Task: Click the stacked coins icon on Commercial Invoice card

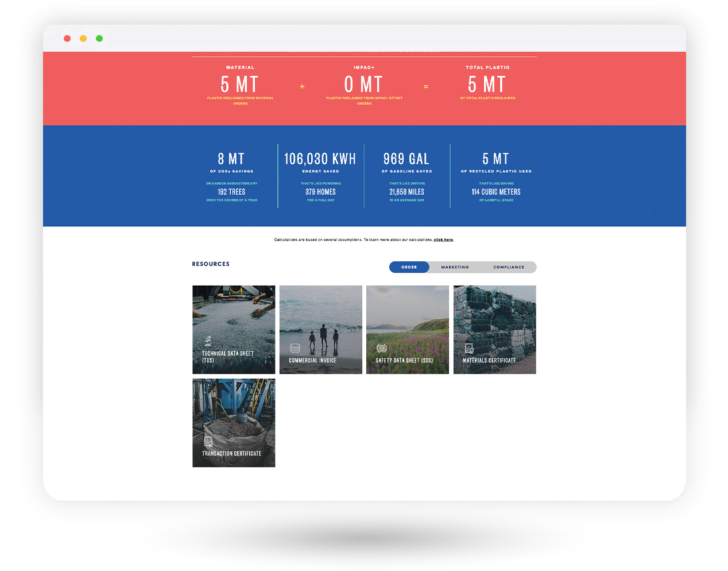Action: click(x=295, y=348)
